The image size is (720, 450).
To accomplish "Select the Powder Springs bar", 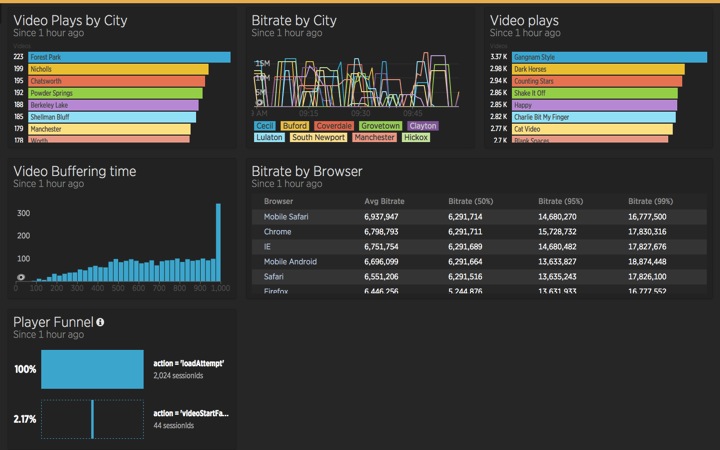I will click(x=115, y=93).
